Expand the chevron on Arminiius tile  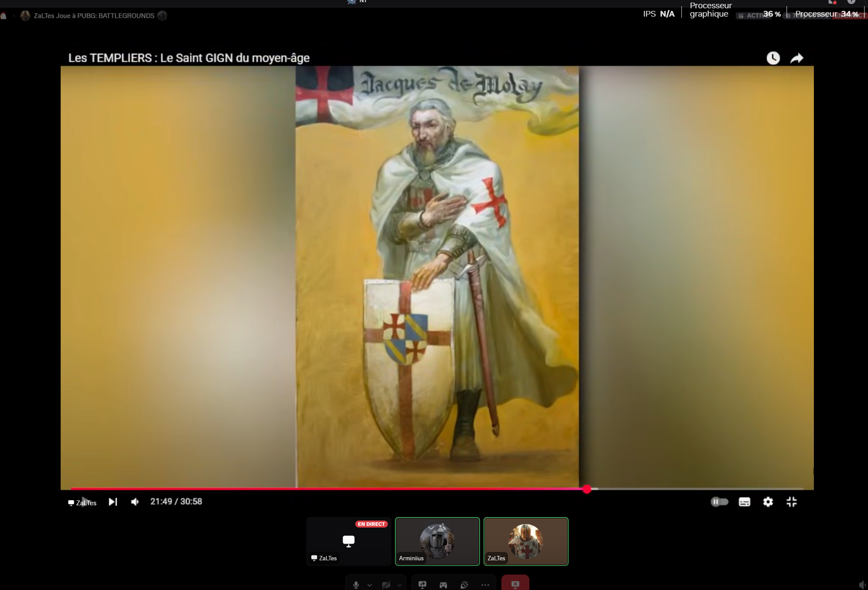pos(431,528)
